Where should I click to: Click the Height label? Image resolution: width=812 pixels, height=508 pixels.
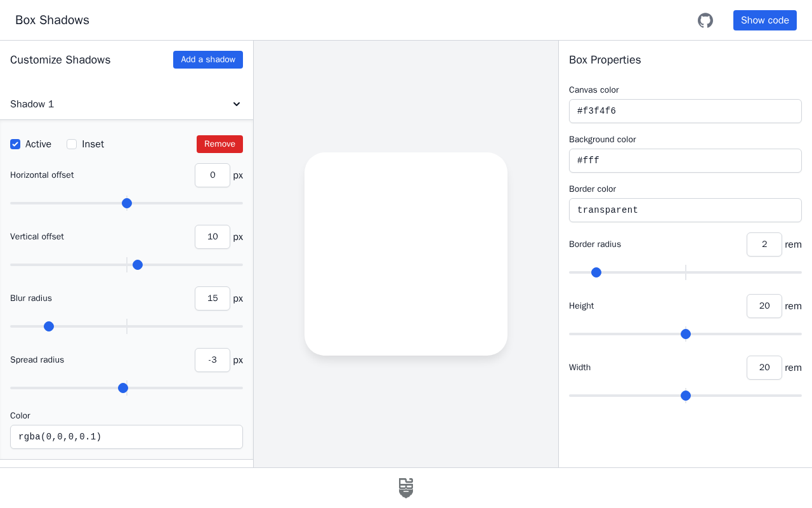pyautogui.click(x=582, y=306)
